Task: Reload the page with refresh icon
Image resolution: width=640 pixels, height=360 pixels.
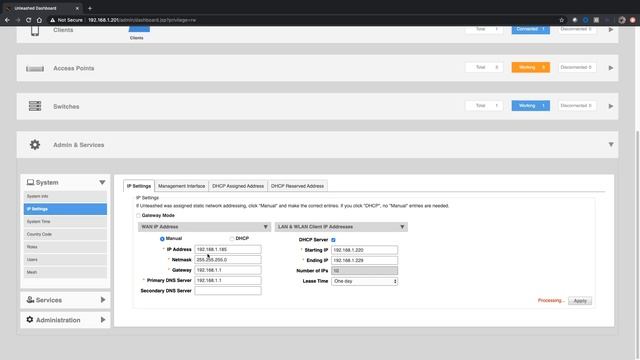Action: [x=29, y=20]
